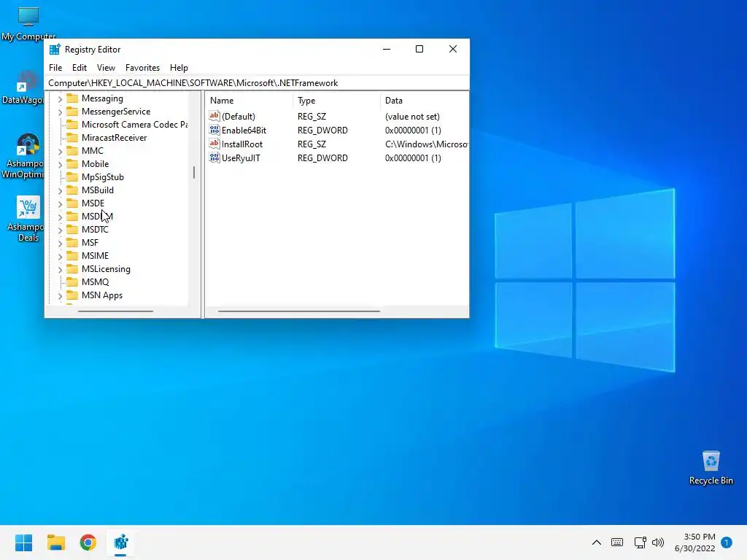The image size is (747, 560).
Task: Show hidden system tray icons
Action: pos(597,542)
